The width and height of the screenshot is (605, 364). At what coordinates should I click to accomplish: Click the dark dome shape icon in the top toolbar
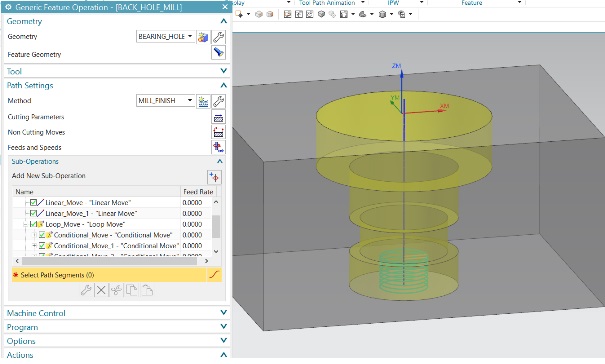(x=363, y=14)
